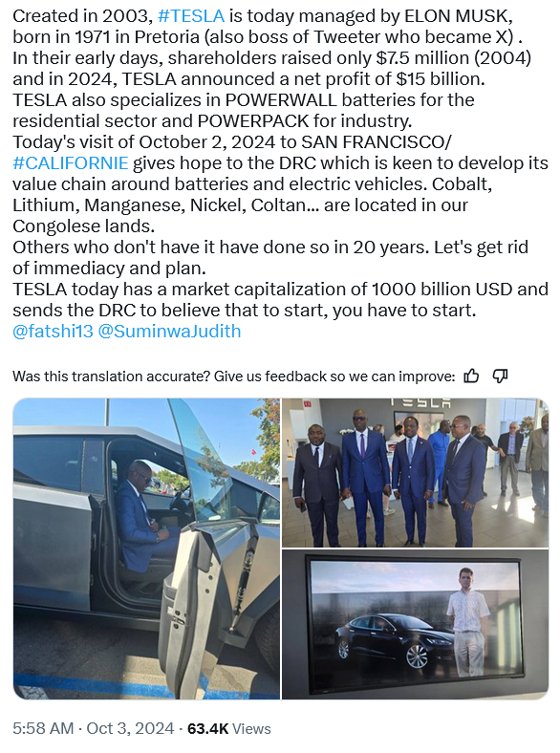Open the #TESLA hashtag link
This screenshot has width=560, height=753.
point(191,16)
